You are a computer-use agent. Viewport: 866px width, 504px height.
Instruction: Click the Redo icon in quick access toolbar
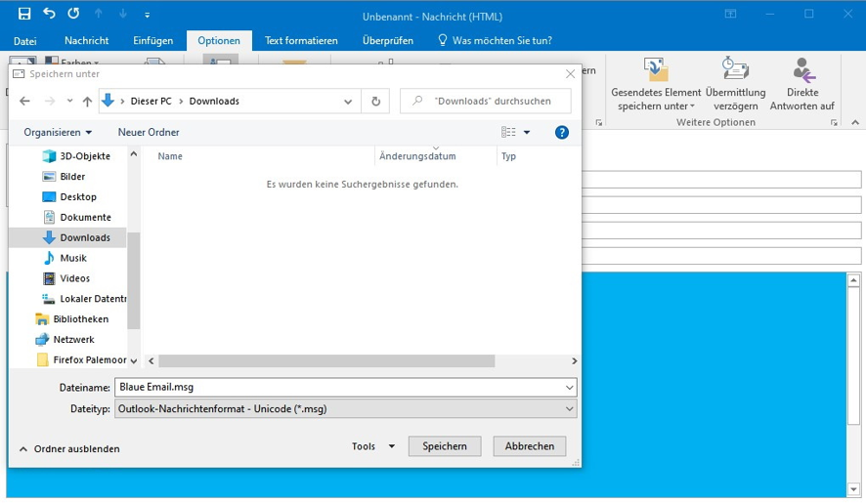coord(73,14)
